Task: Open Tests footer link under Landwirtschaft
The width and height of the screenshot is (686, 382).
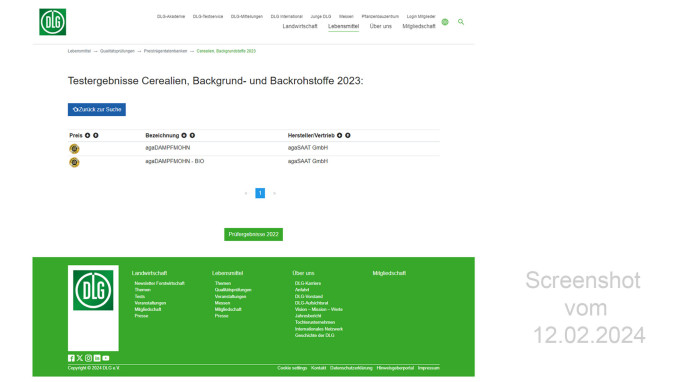Action: [x=140, y=297]
